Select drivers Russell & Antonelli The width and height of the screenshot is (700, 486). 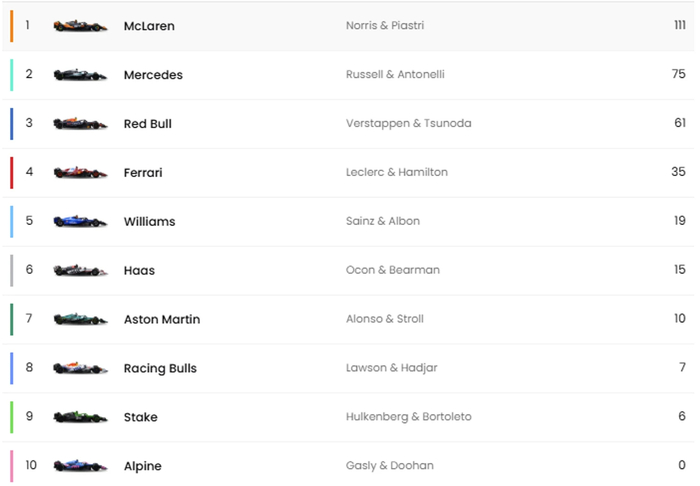coord(395,75)
